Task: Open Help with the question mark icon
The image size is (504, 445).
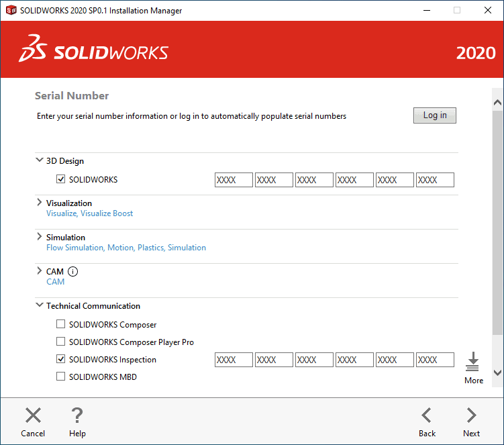Action: point(77,415)
